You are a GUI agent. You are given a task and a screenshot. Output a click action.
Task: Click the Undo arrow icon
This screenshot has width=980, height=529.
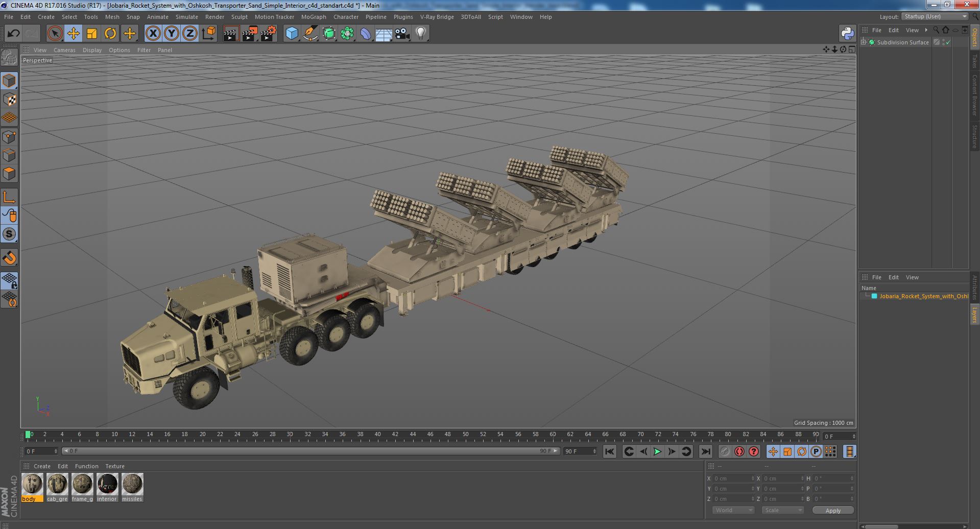tap(13, 34)
